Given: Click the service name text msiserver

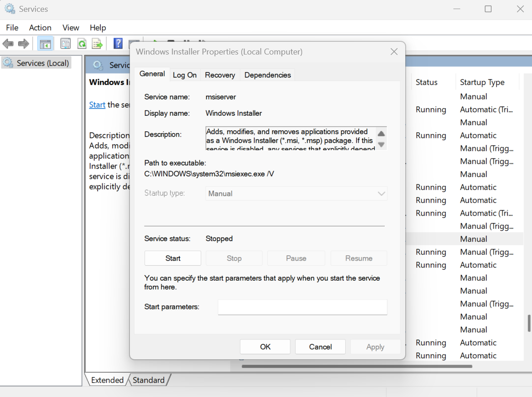Looking at the screenshot, I should click(x=220, y=97).
